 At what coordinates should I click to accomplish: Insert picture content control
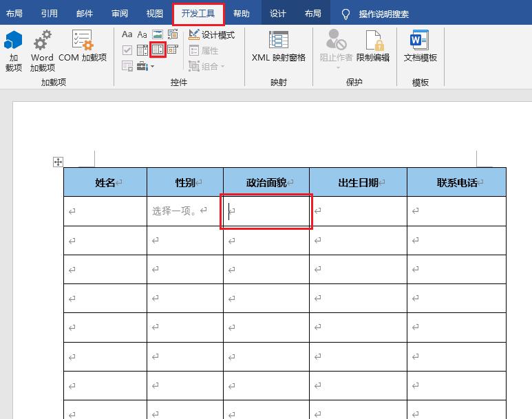(x=158, y=34)
